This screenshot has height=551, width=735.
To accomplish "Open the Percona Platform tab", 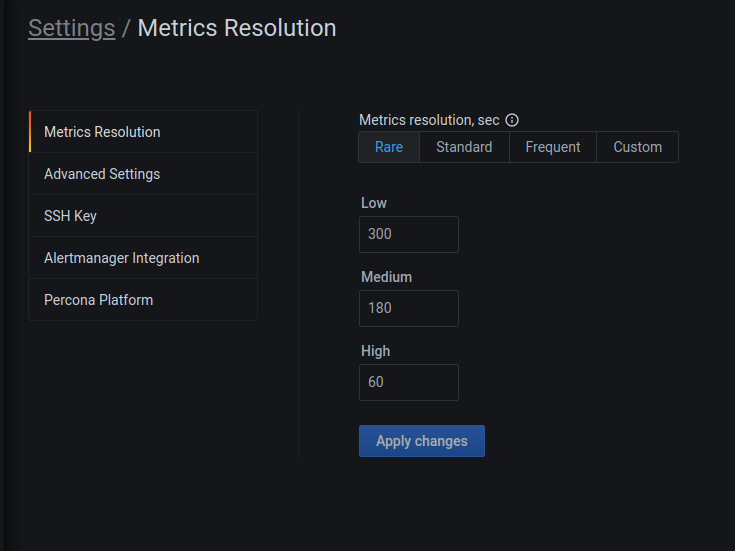I will pos(98,300).
